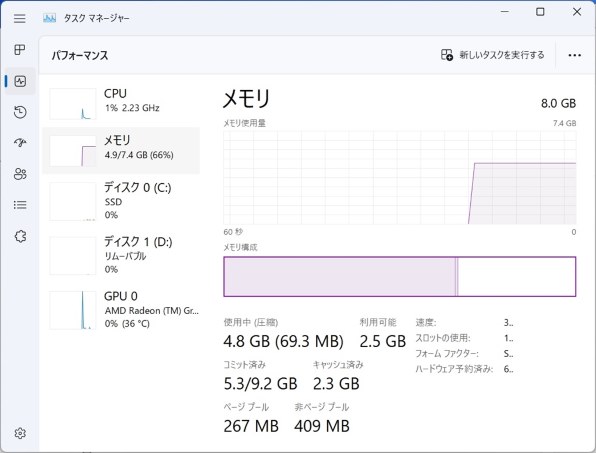Click the メモリ構成 composition bar
596x453 pixels.
[x=399, y=277]
